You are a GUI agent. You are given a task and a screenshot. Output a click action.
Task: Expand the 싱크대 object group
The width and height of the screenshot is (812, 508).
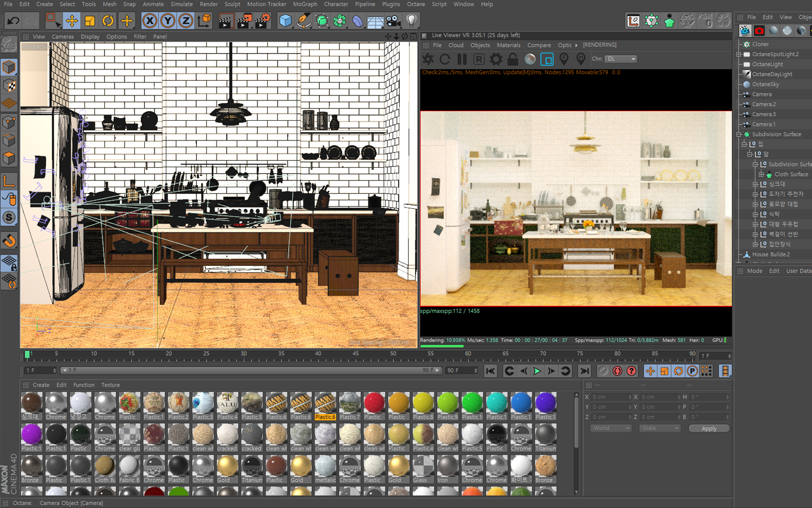[x=756, y=184]
